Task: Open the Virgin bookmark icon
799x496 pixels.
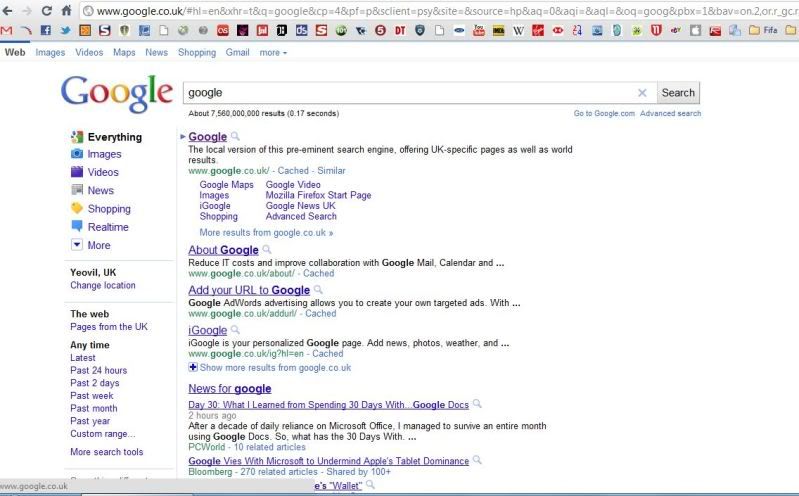Action: 538,31
